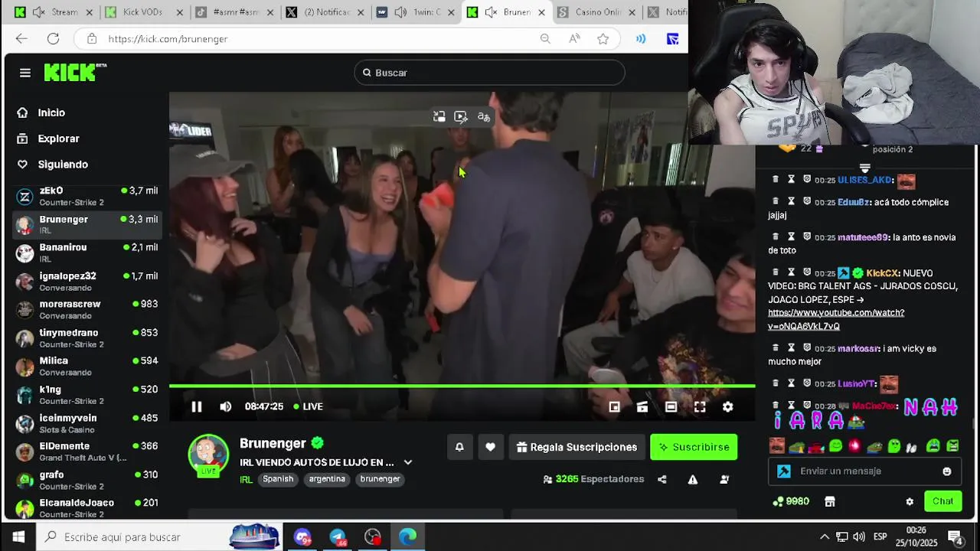This screenshot has width=980, height=551.
Task: Open the emoji picker in chat input
Action: point(947,471)
